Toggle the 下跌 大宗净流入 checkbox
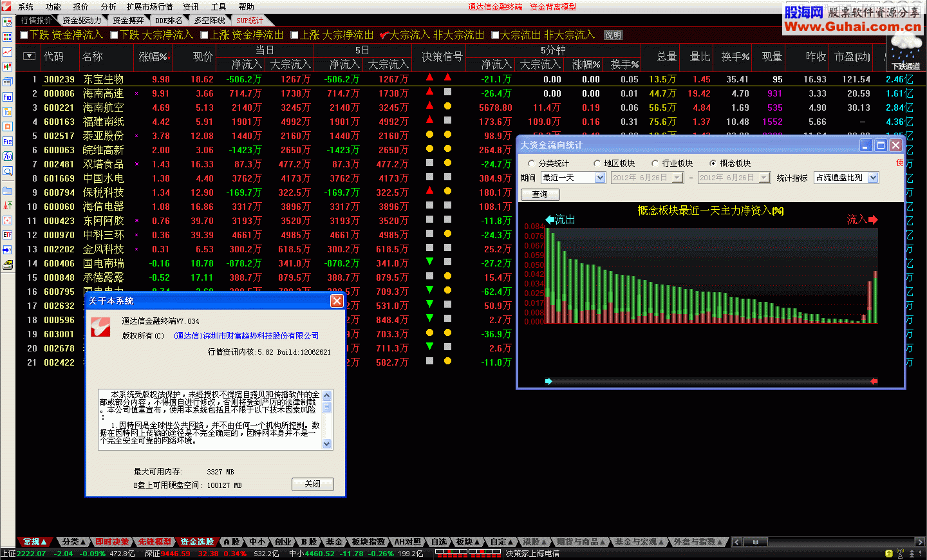Image resolution: width=927 pixels, height=560 pixels. [x=115, y=35]
